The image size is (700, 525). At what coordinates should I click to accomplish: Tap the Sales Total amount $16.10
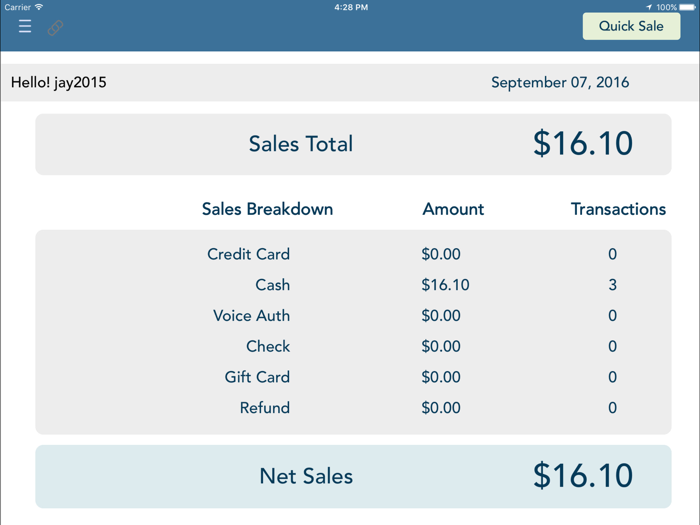pos(583,144)
